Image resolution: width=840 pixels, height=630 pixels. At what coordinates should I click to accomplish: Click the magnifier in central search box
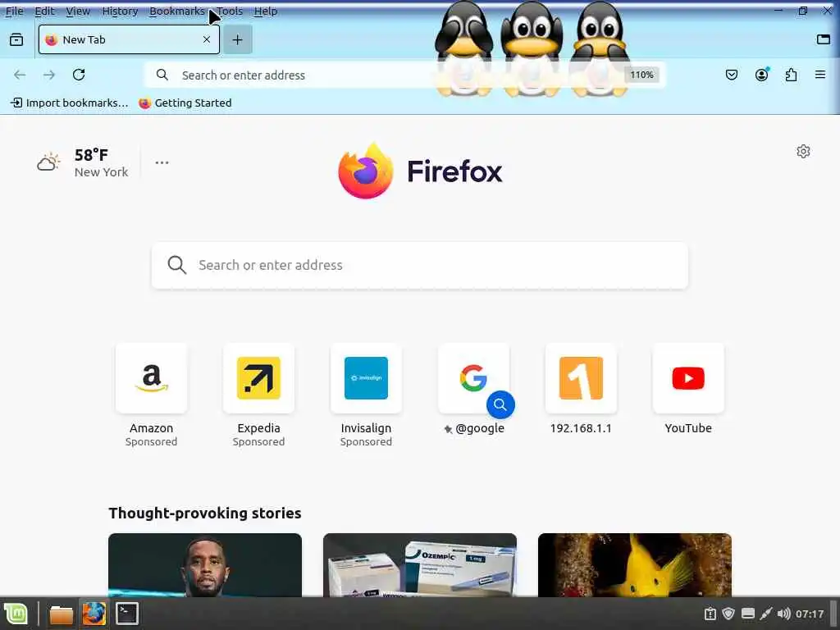tap(177, 265)
